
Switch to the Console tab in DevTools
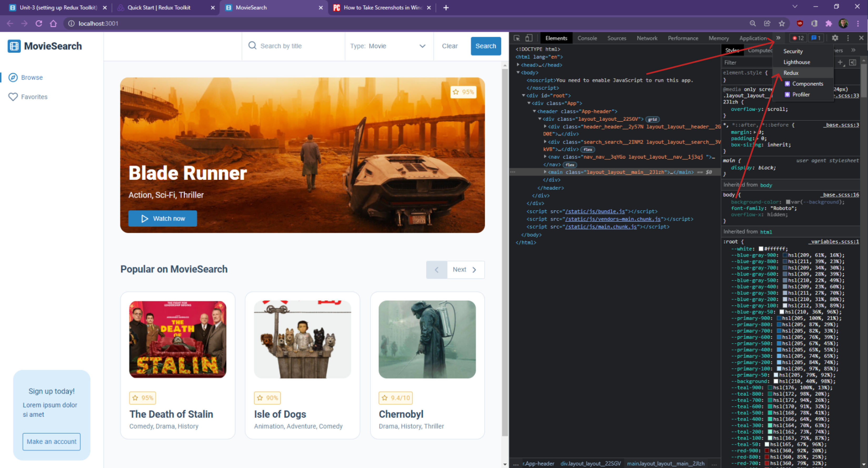(587, 38)
